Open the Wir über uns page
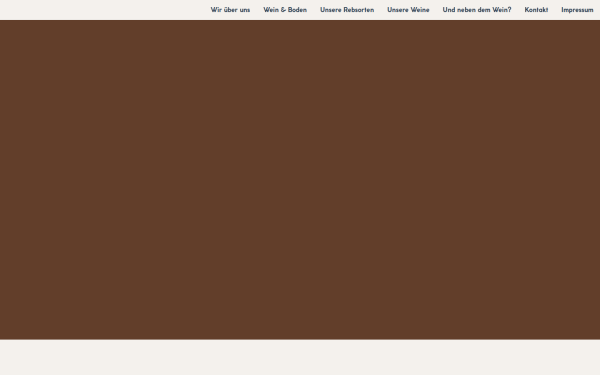The image size is (600, 375). pos(230,10)
